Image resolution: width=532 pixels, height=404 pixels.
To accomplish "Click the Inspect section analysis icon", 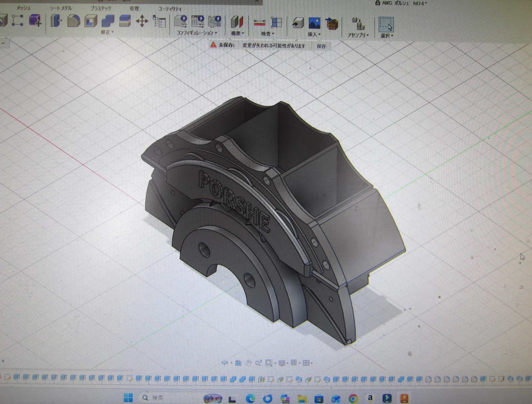I will pyautogui.click(x=276, y=22).
